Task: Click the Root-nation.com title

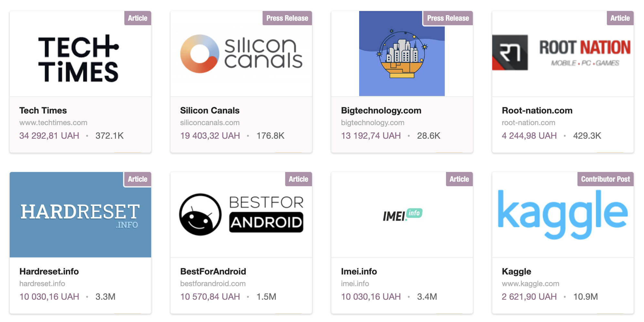Action: pos(537,111)
